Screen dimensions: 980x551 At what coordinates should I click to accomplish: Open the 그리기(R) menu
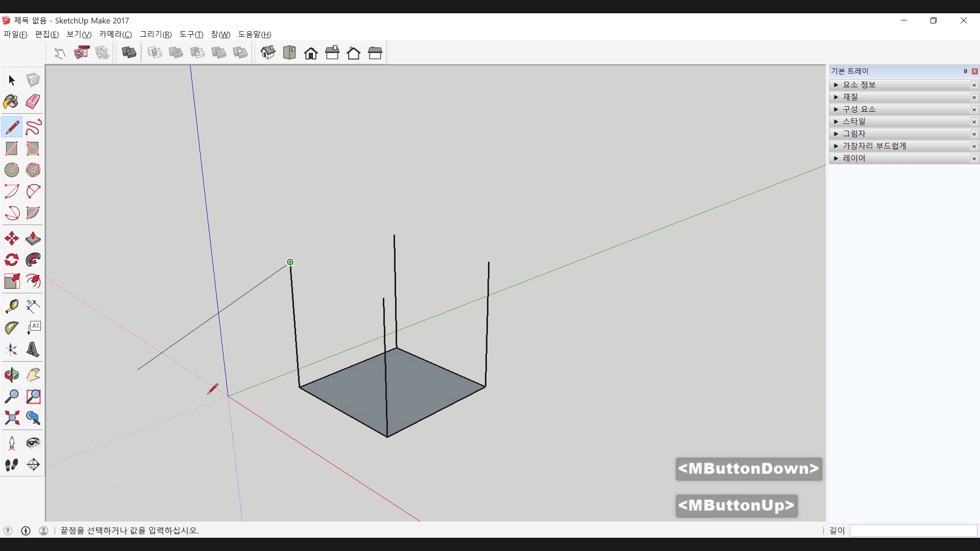[156, 34]
